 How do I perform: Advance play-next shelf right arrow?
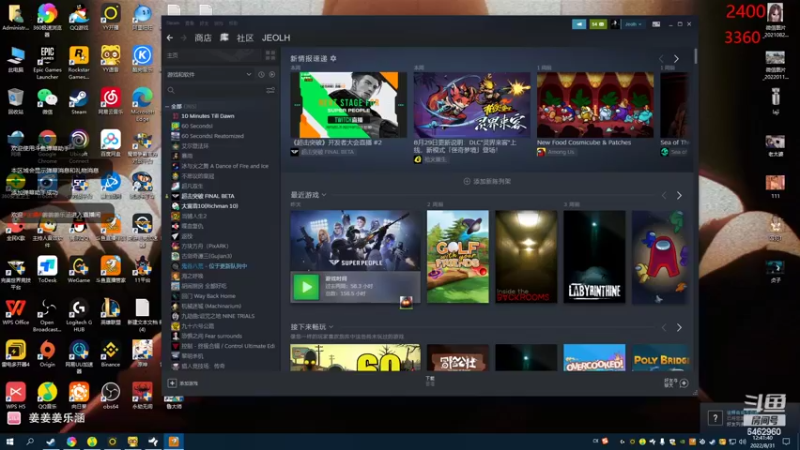point(679,328)
